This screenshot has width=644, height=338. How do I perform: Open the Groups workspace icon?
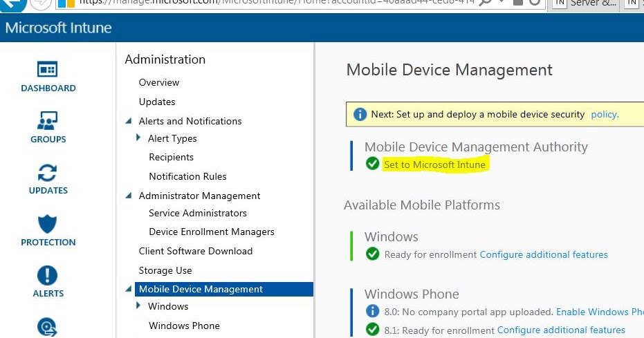pyautogui.click(x=48, y=121)
